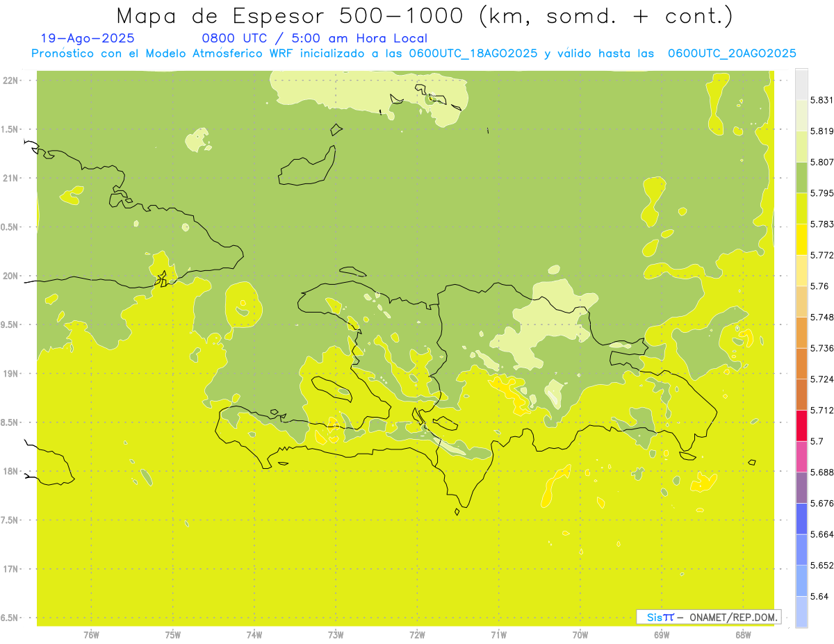Click the WRF model forecast description line
Screen dimensions: 834x644
(x=414, y=53)
